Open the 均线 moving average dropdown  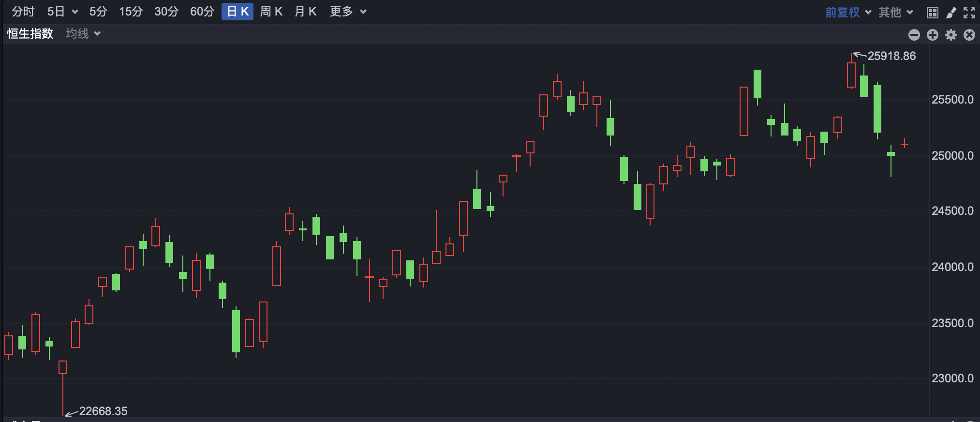83,33
